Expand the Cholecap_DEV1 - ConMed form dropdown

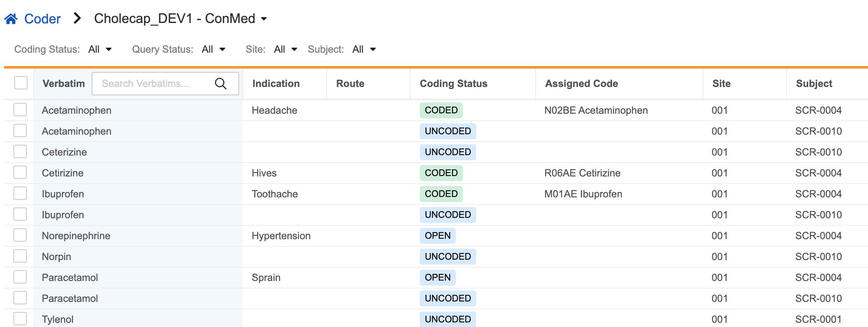click(x=264, y=19)
